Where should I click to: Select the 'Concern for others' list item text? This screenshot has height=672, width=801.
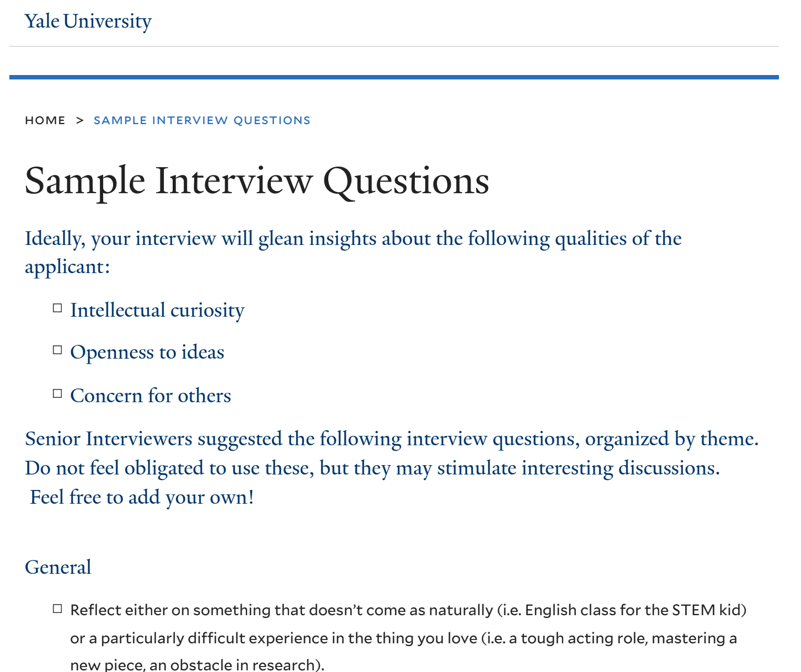pos(151,396)
